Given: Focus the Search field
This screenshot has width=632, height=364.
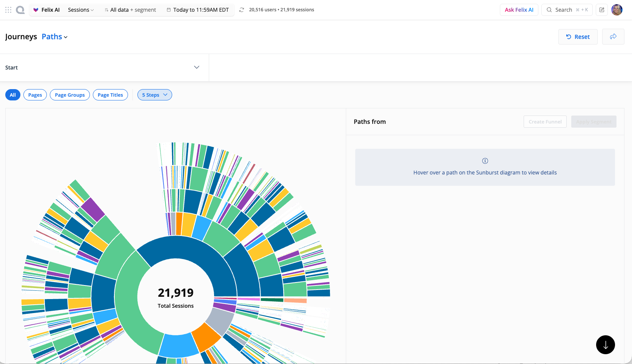Looking at the screenshot, I should click(567, 10).
